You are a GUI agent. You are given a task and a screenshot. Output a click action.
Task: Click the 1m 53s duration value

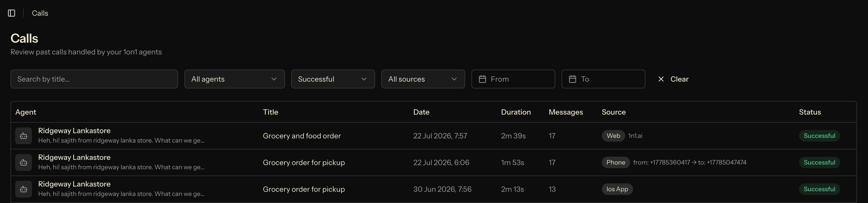click(x=513, y=162)
